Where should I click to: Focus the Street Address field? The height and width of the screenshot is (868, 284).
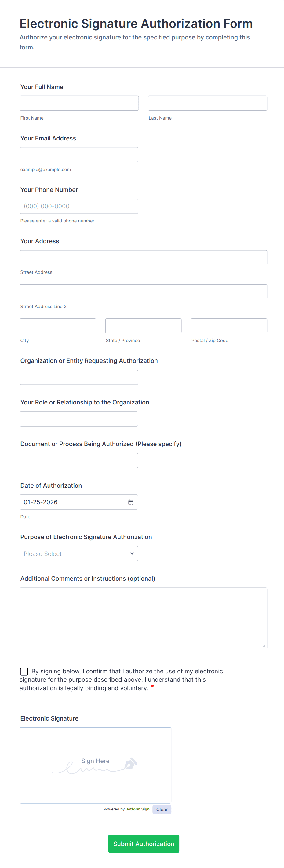[143, 257]
